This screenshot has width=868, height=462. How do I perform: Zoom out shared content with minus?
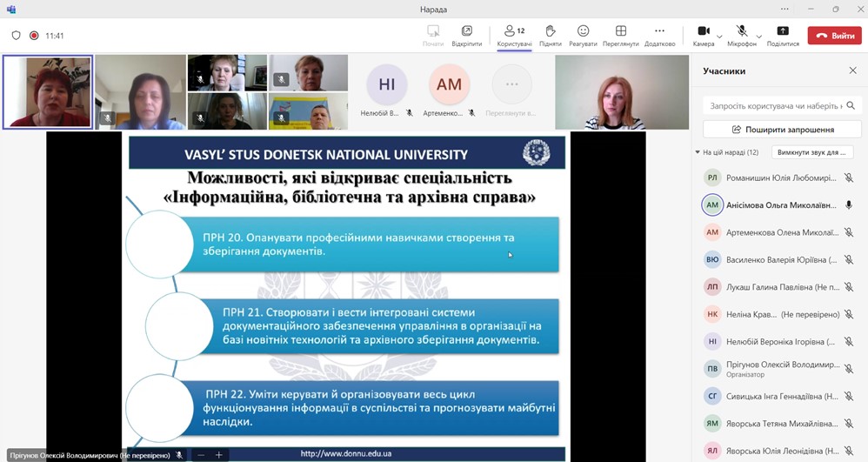coord(201,455)
